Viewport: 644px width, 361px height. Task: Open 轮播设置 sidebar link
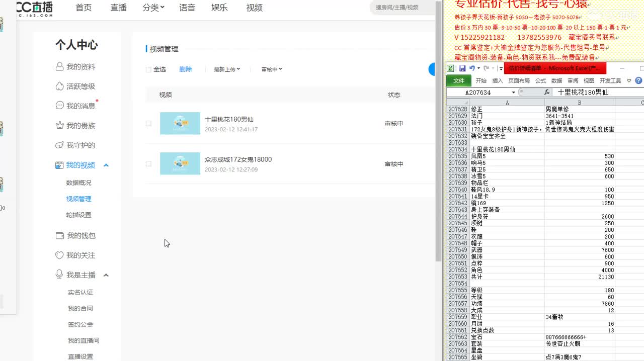[79, 215]
